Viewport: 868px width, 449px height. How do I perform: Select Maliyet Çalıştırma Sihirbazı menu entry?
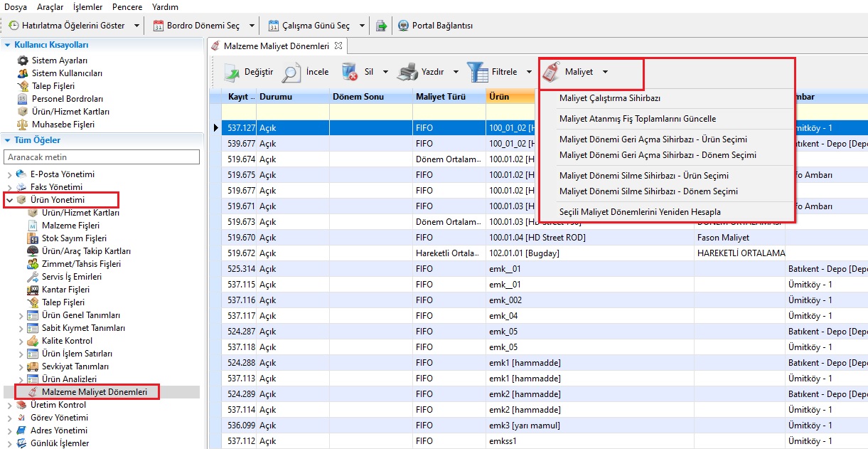(609, 98)
